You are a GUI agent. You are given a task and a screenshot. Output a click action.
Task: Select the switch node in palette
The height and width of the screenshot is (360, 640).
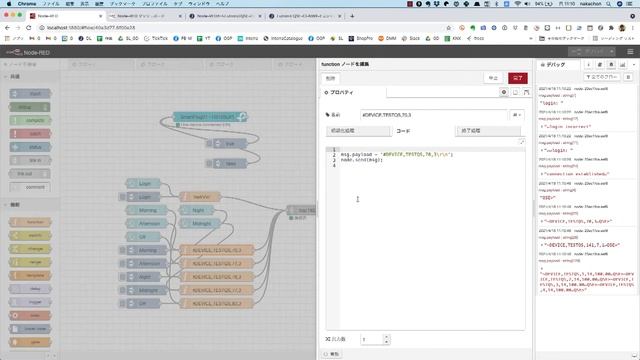pos(30,236)
